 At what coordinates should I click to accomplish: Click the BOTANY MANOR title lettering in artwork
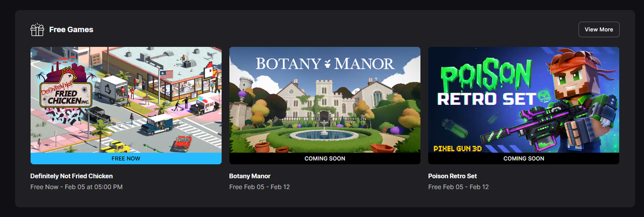pyautogui.click(x=325, y=64)
